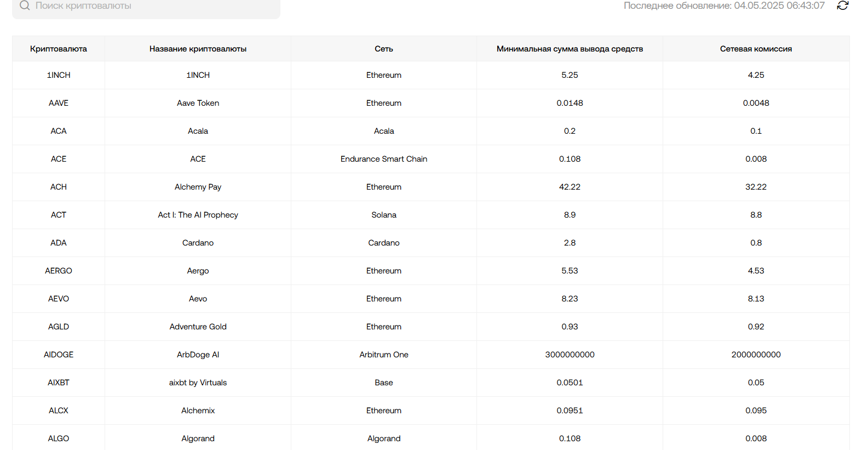Select the ALCX ticker cell
The width and height of the screenshot is (868, 450).
pyautogui.click(x=59, y=411)
